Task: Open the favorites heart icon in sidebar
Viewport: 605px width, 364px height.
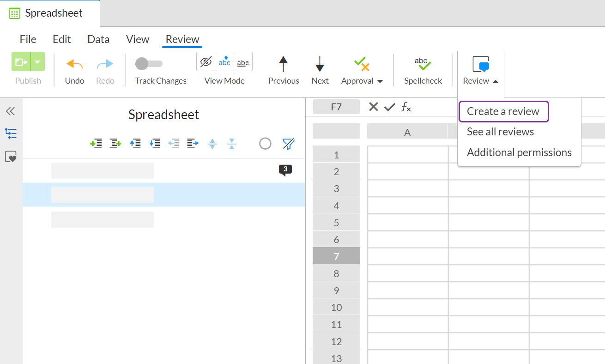Action: pos(10,157)
